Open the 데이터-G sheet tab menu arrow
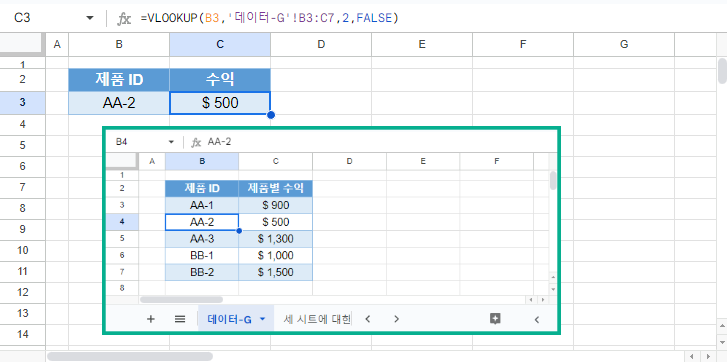The height and width of the screenshot is (362, 727). 263,319
